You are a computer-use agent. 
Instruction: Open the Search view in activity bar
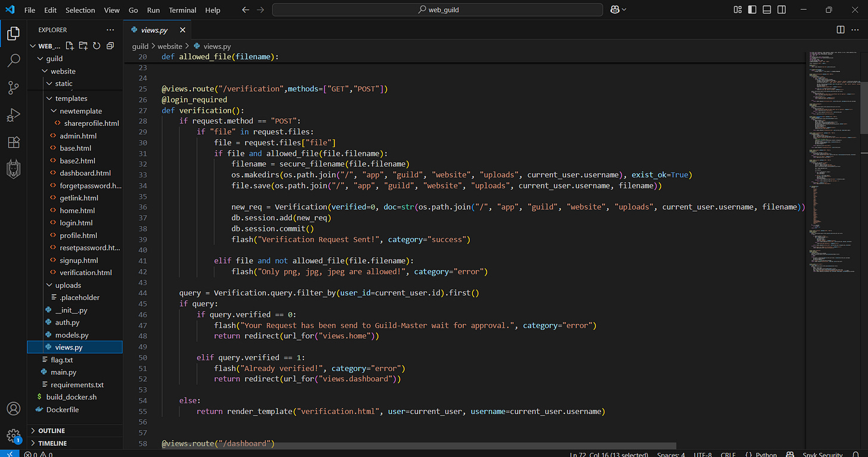(x=13, y=60)
